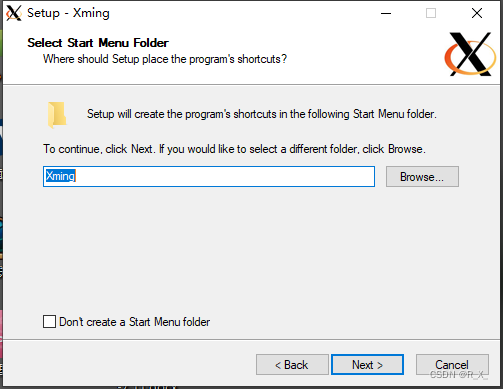Click the To continue, click Next instruction text
The height and width of the screenshot is (389, 503).
[234, 149]
